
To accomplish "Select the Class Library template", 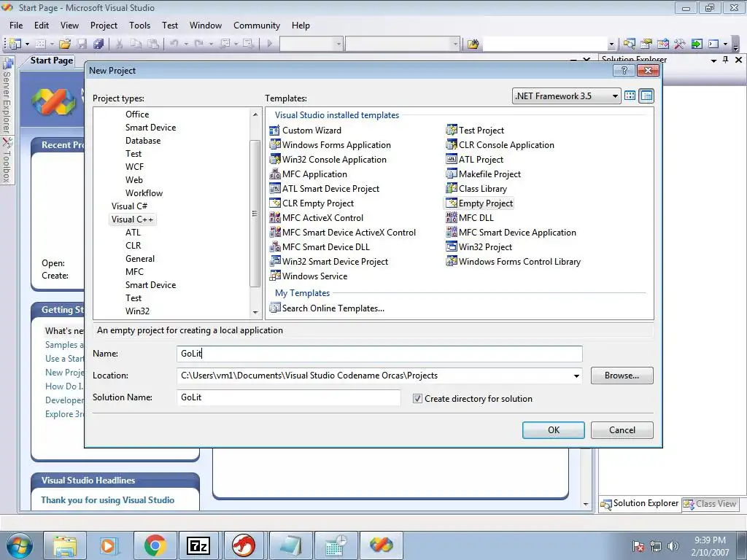I will (x=476, y=189).
